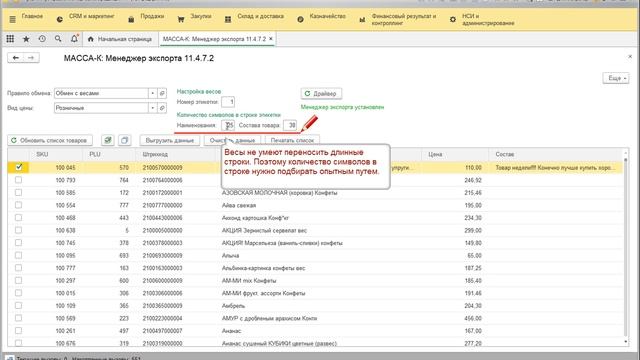The image size is (640, 360).
Task: Check all rows icon button
Action: (x=108, y=140)
